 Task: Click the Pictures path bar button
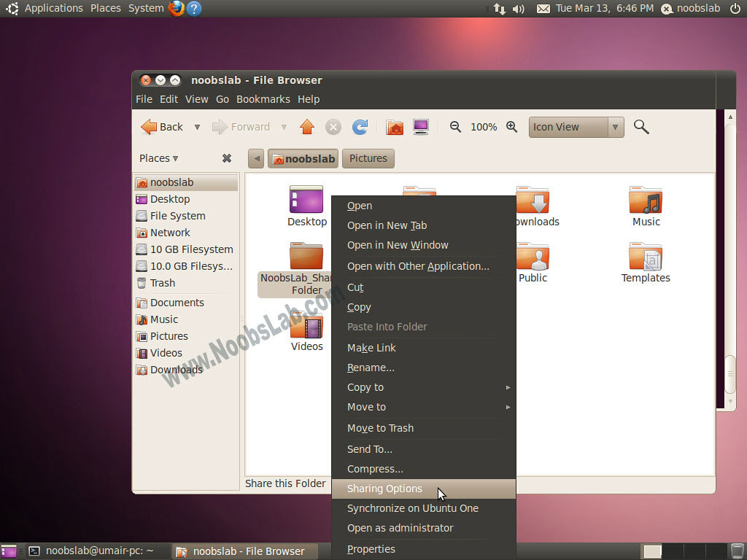coord(368,158)
